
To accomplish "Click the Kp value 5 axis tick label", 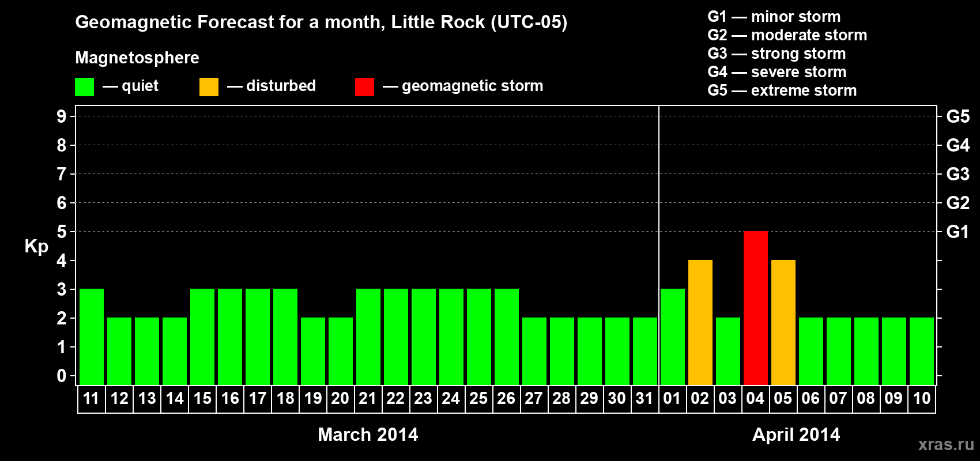I will tap(62, 232).
